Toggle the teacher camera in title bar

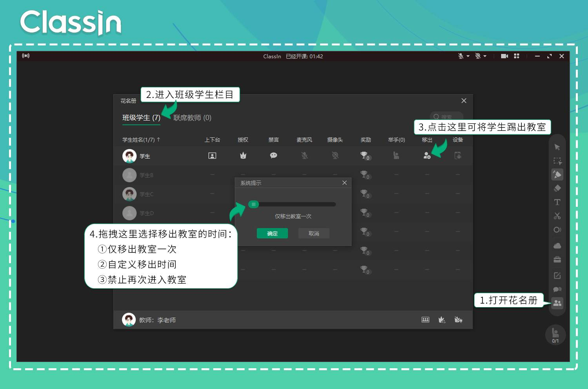(478, 56)
